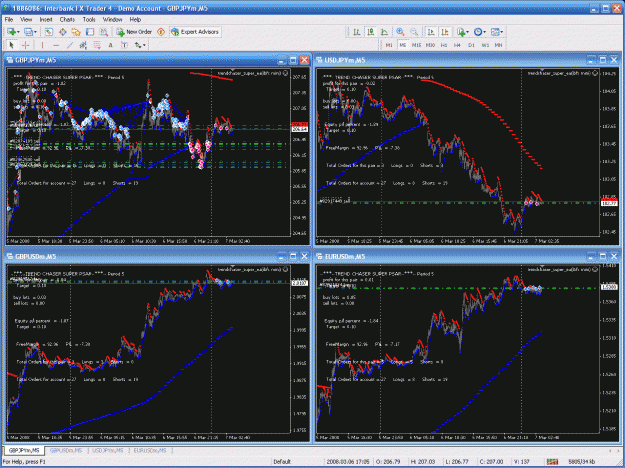
Task: Click the 5805/34 kb traffic indicator
Action: pyautogui.click(x=582, y=462)
